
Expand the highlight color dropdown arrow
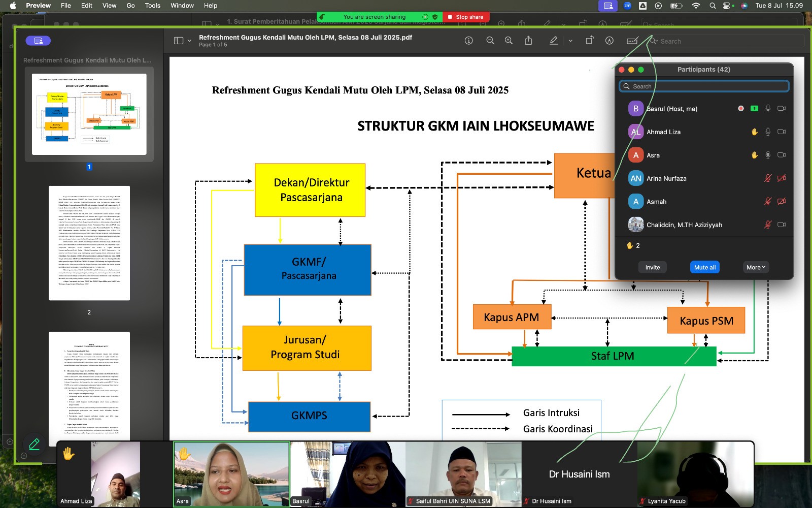pyautogui.click(x=570, y=41)
